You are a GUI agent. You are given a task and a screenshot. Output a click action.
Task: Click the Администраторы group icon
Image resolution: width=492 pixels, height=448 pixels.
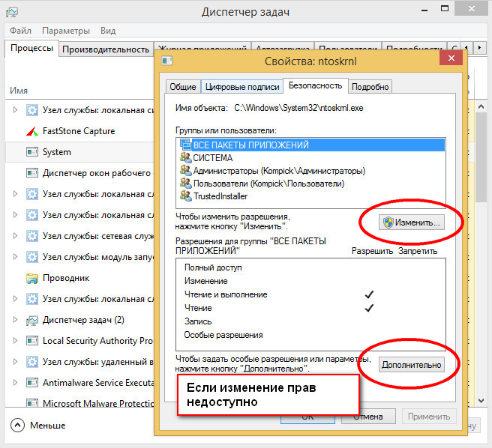(186, 170)
